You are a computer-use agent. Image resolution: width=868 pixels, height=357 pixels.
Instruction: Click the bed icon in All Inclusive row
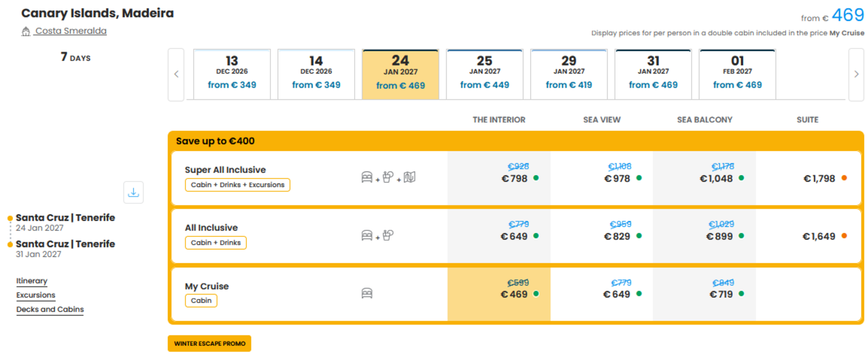(x=367, y=235)
